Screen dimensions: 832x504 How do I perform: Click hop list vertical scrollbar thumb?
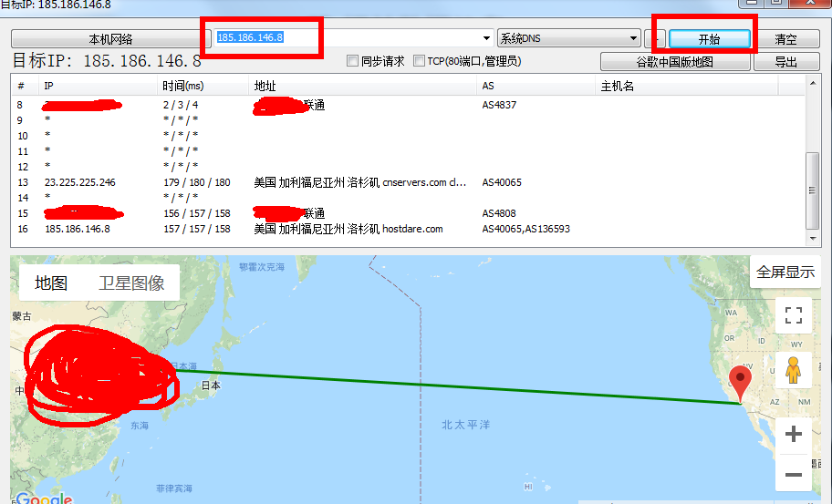pos(812,190)
